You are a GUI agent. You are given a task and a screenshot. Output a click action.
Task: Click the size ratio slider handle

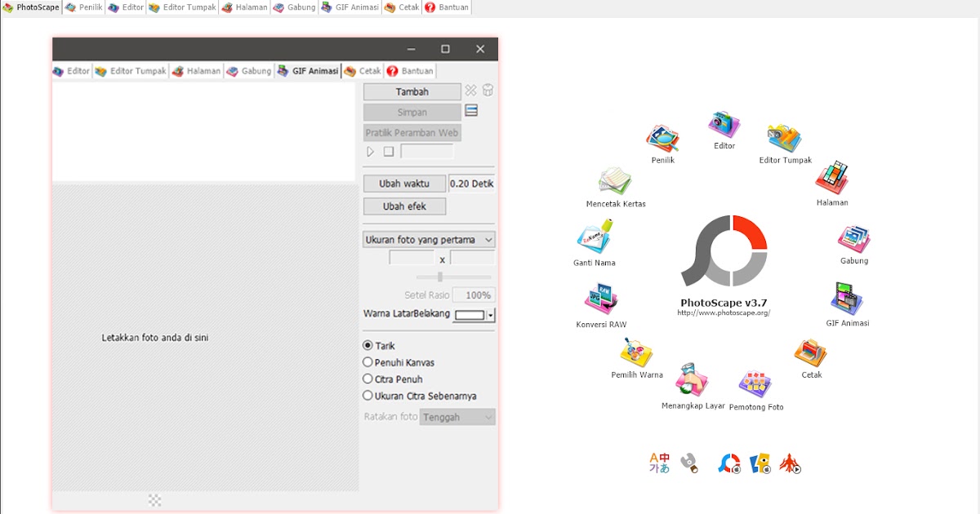coord(440,277)
